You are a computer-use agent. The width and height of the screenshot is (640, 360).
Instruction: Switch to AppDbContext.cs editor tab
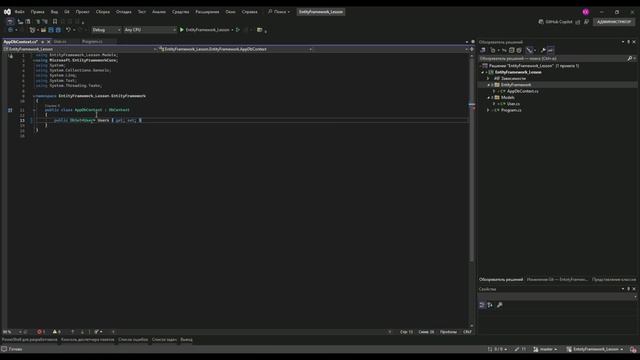pyautogui.click(x=20, y=42)
